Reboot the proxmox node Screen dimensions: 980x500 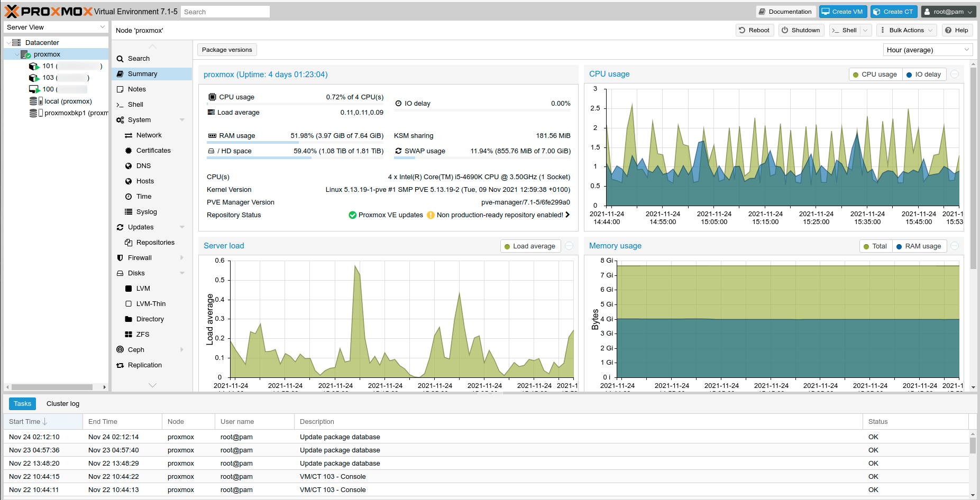pos(755,30)
